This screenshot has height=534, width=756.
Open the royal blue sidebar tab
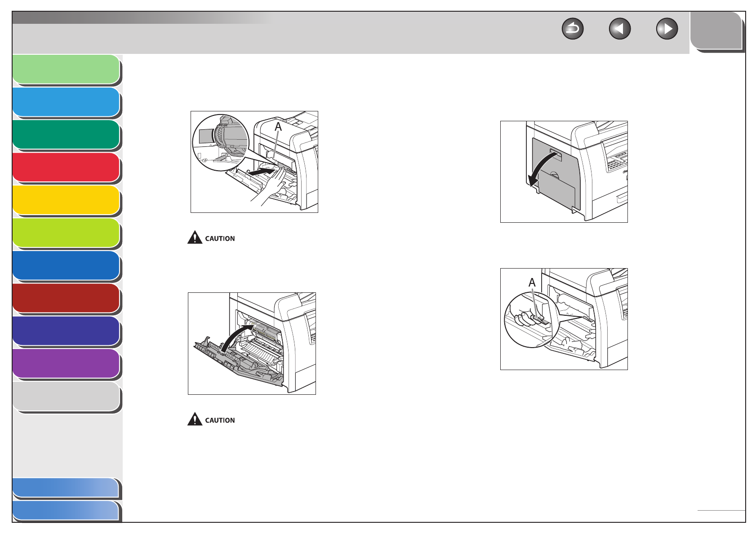tap(67, 266)
